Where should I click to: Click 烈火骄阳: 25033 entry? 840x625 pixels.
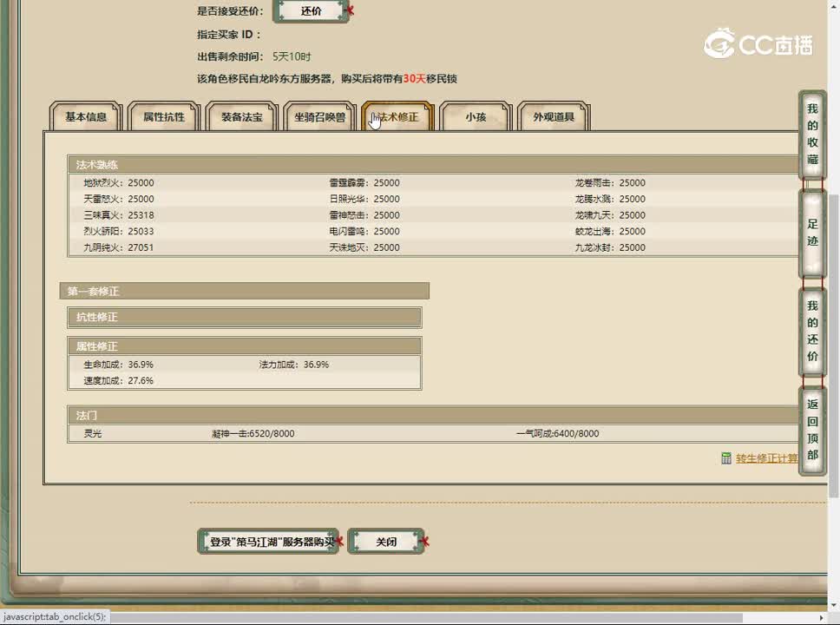[x=118, y=231]
